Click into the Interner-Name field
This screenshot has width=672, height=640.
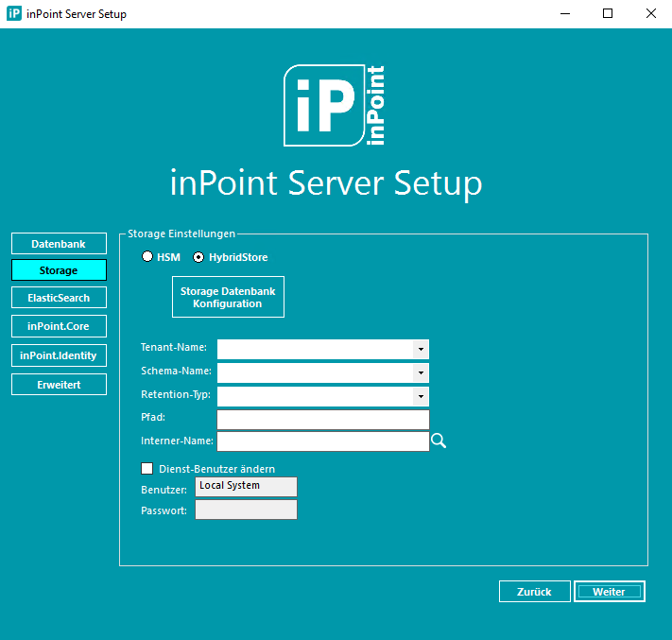[x=323, y=441]
